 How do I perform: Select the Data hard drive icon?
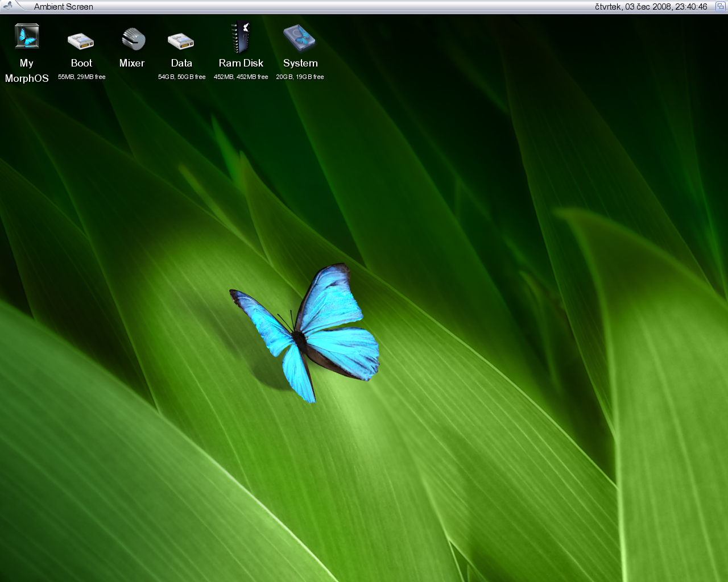coord(181,41)
